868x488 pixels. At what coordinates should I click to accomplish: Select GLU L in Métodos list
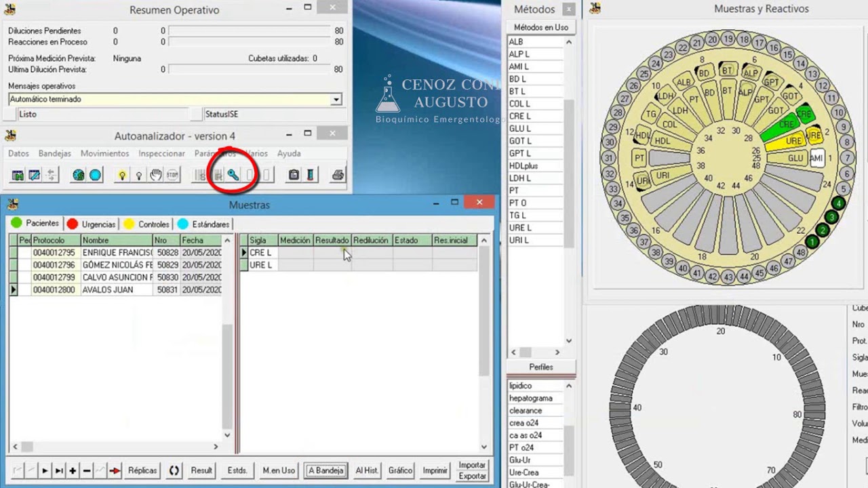(536, 129)
